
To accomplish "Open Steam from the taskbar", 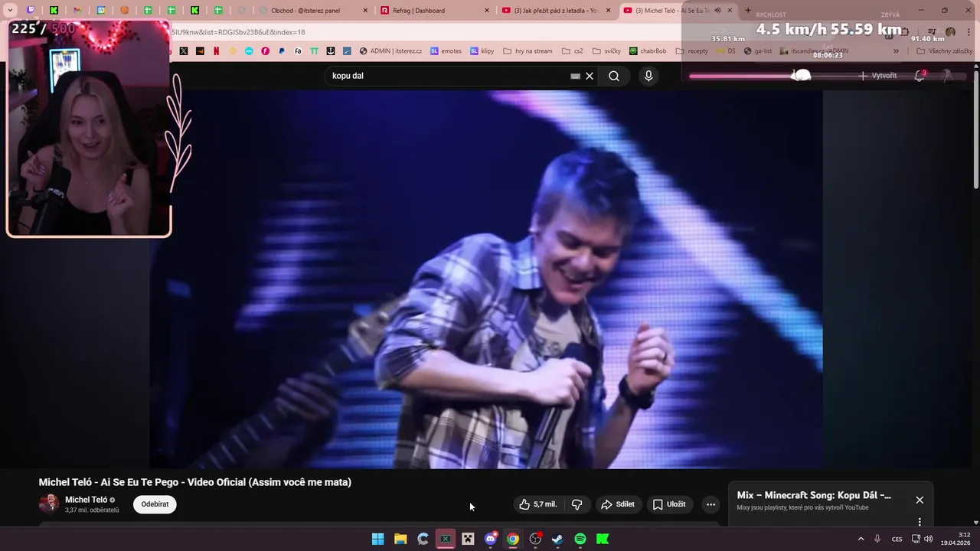I will click(x=557, y=539).
